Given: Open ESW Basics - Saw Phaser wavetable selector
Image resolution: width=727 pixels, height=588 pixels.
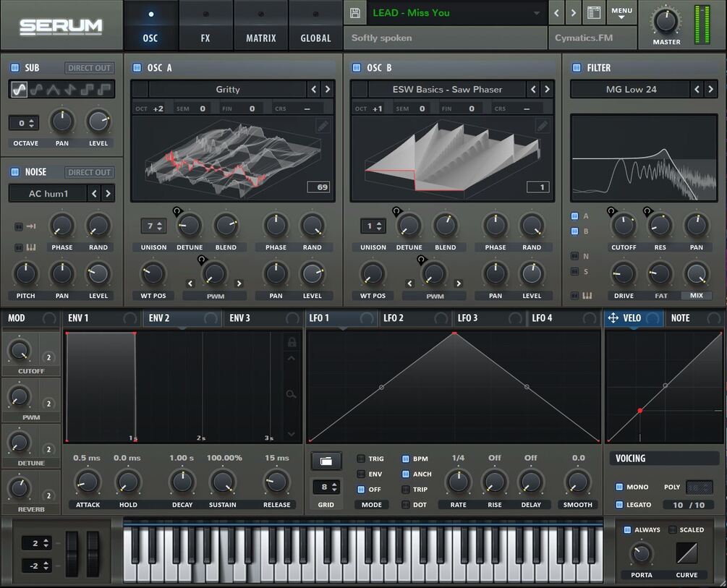Looking at the screenshot, I should click(447, 89).
